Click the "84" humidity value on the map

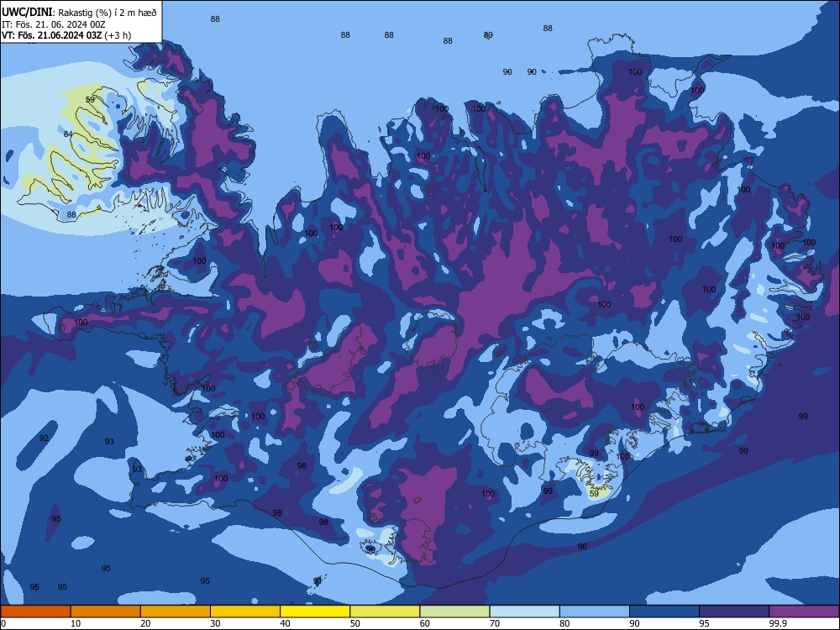(x=68, y=134)
